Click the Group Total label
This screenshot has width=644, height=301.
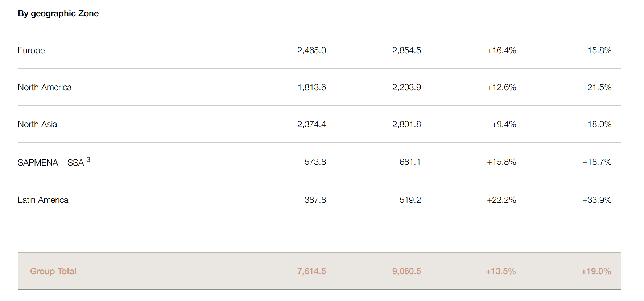(x=53, y=271)
